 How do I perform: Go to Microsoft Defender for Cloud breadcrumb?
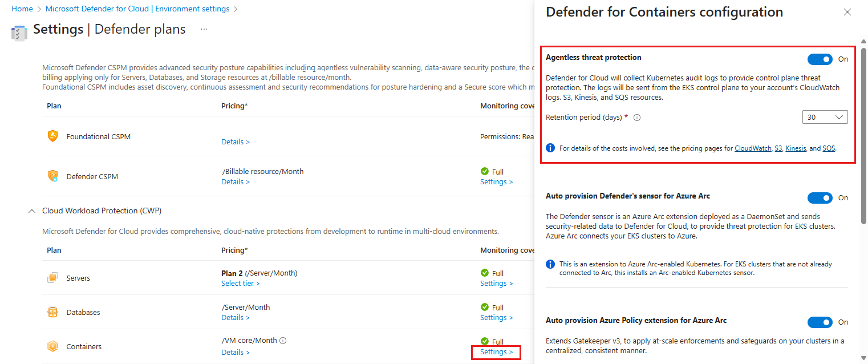point(137,9)
